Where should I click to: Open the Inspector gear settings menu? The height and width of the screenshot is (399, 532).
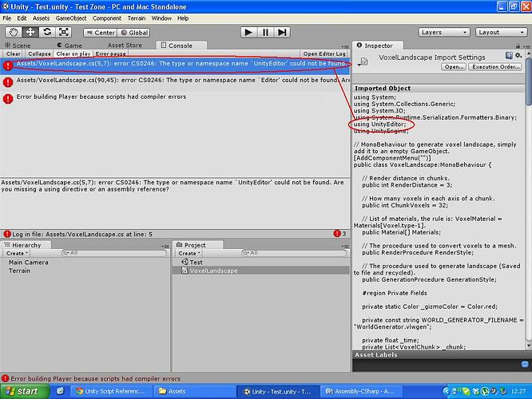[518, 55]
